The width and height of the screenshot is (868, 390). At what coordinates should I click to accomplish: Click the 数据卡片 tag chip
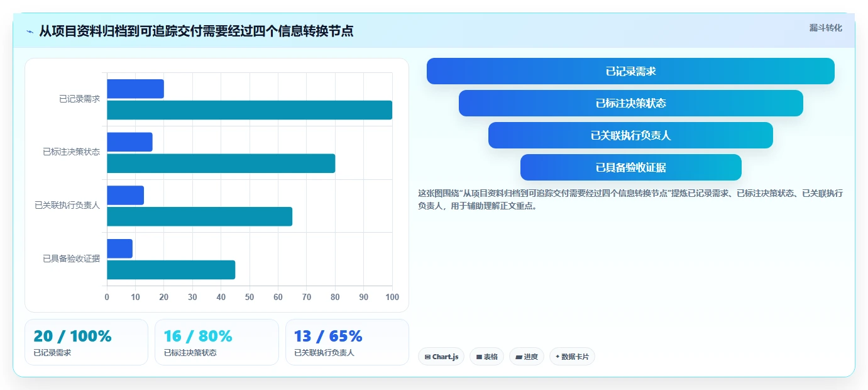tap(572, 357)
